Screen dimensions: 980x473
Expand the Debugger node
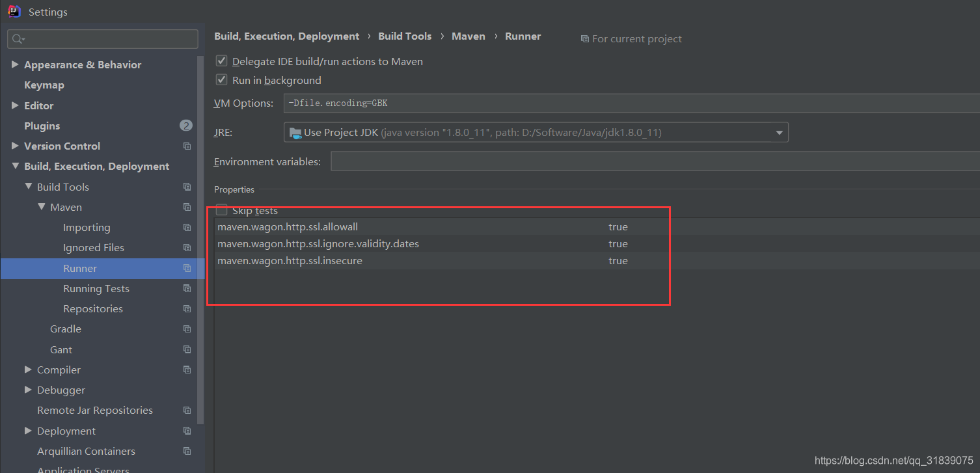(x=28, y=390)
